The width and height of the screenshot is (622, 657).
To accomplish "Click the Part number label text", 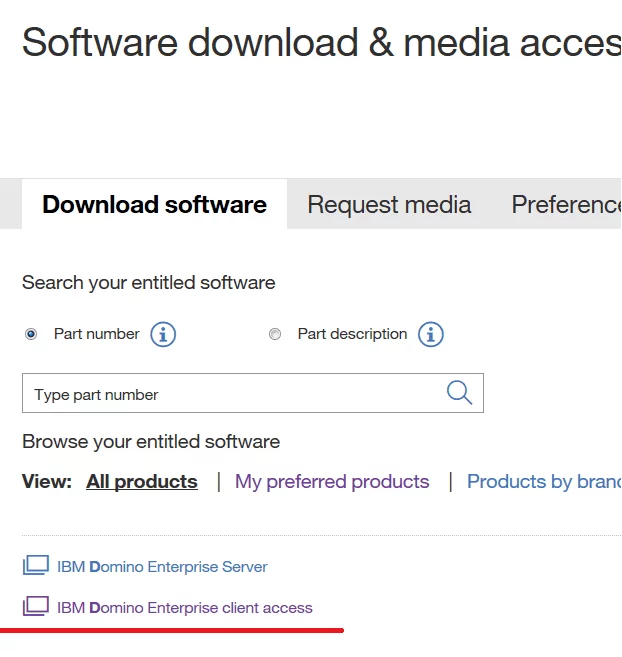I will tap(97, 334).
